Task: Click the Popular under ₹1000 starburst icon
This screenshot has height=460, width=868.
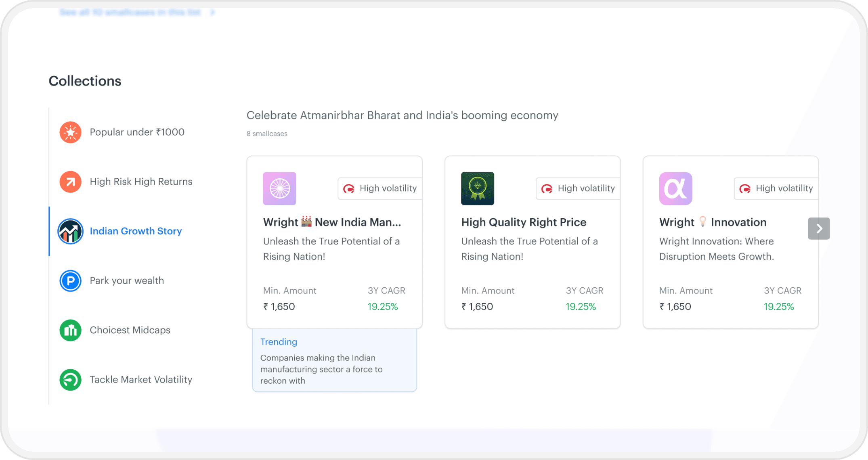Action: click(x=70, y=132)
